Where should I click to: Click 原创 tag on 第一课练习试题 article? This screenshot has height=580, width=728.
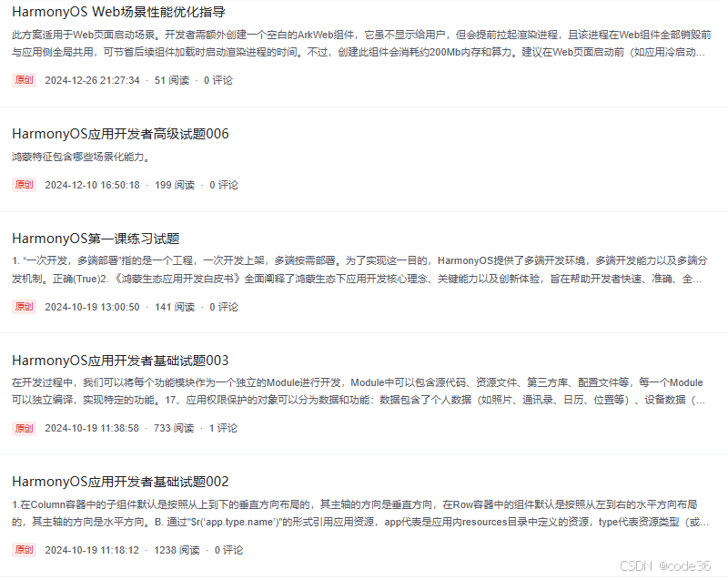25,307
